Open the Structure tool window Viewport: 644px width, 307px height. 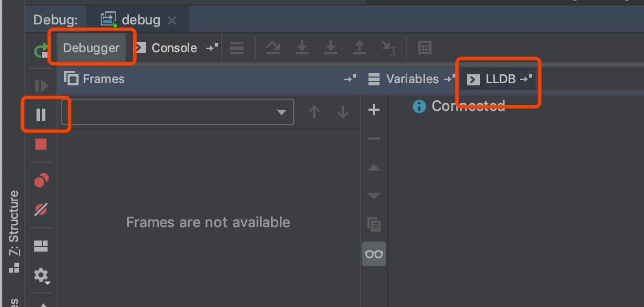(x=14, y=223)
